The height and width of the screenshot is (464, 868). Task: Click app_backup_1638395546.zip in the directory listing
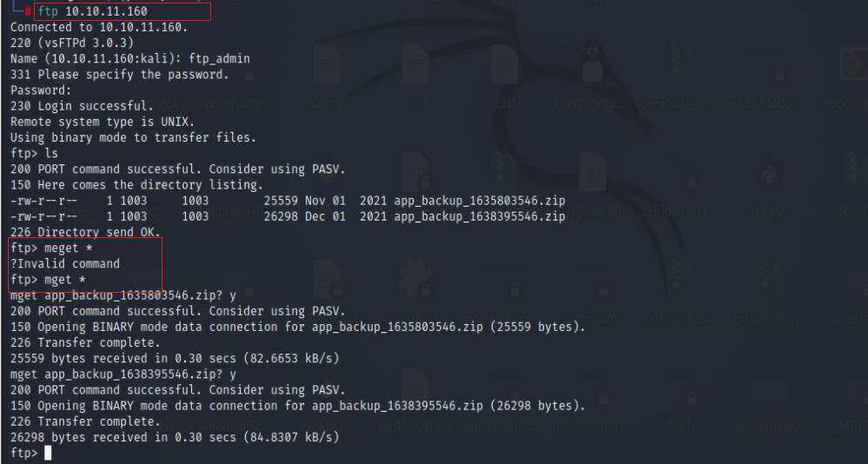pos(480,216)
